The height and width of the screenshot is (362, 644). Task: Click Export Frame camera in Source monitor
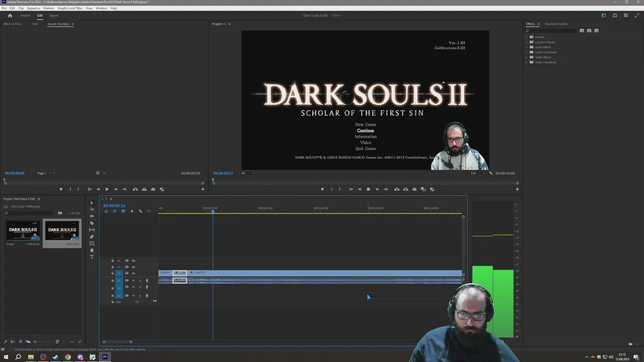[x=153, y=189]
